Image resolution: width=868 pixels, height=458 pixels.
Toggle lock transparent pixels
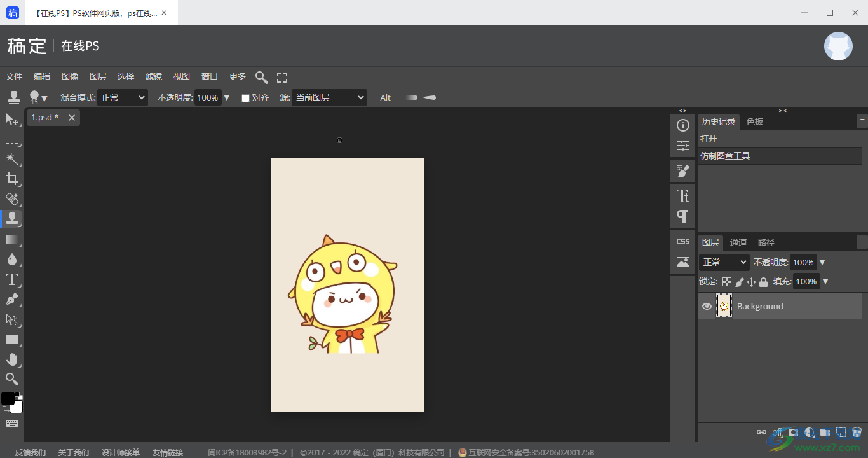(727, 282)
